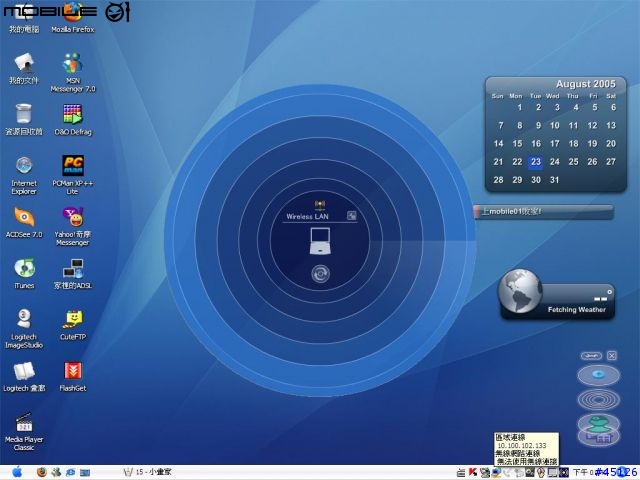Click the taskbar clock showing 下午
Image resolution: width=640 pixels, height=480 pixels.
pyautogui.click(x=584, y=473)
